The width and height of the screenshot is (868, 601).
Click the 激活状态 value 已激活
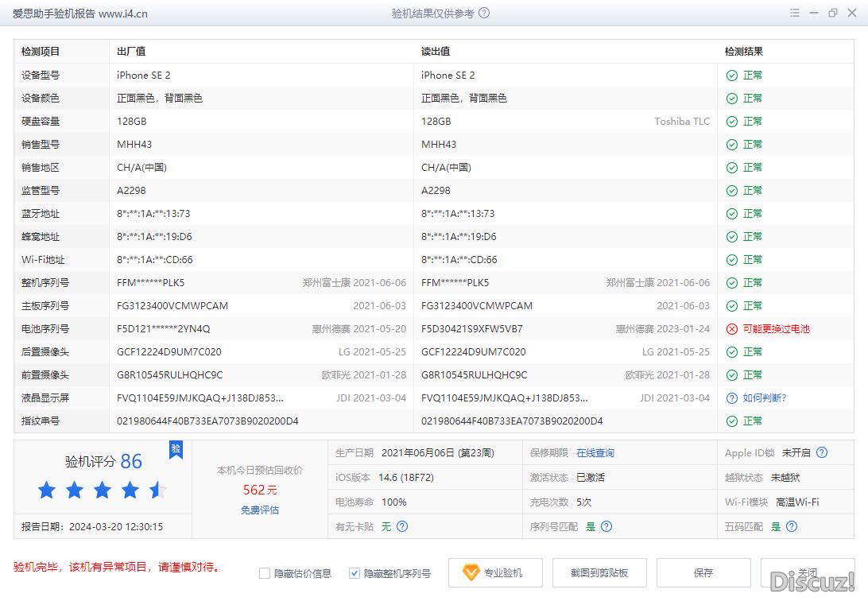pyautogui.click(x=591, y=477)
